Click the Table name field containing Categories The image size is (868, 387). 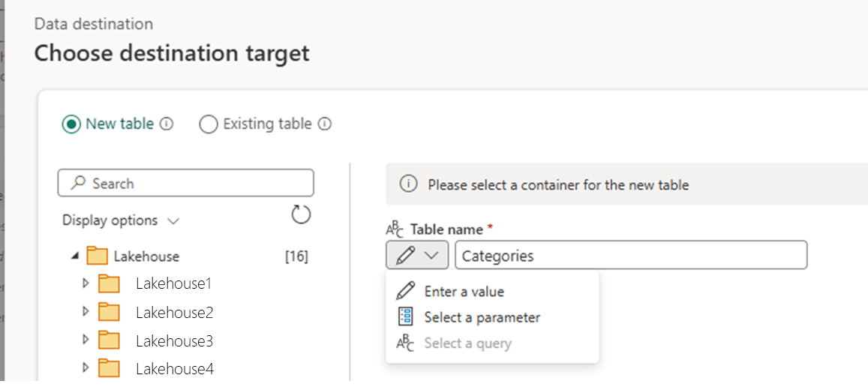pyautogui.click(x=631, y=255)
